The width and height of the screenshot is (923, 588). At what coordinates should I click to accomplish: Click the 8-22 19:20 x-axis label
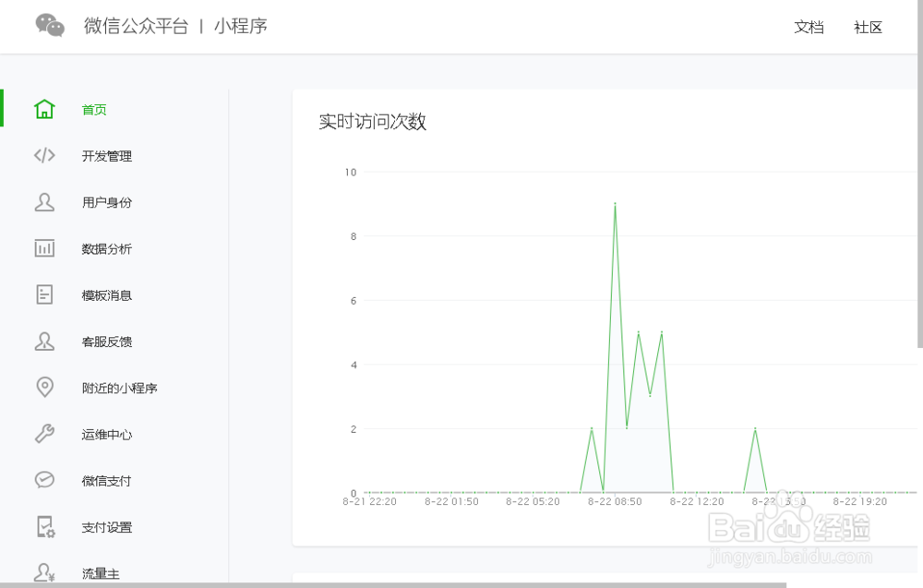(x=859, y=501)
